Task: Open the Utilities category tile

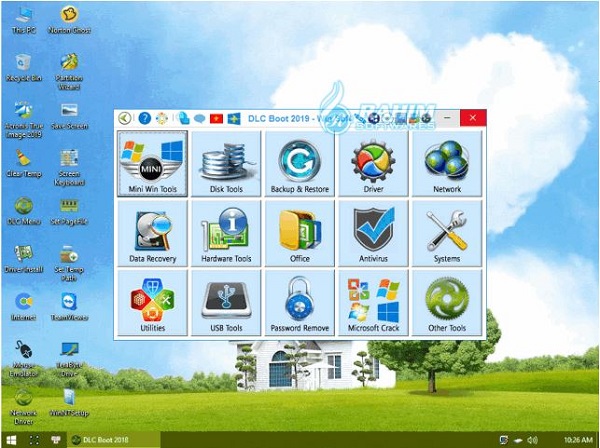Action: coord(152,303)
